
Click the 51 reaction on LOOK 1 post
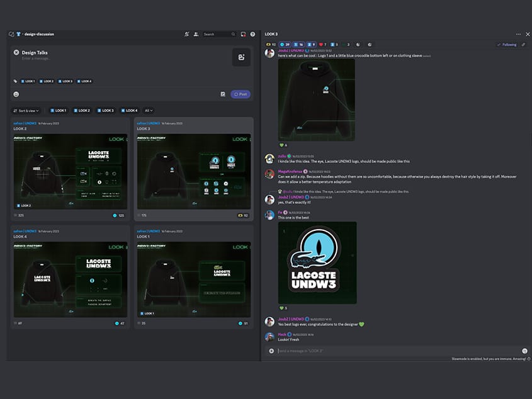[244, 323]
